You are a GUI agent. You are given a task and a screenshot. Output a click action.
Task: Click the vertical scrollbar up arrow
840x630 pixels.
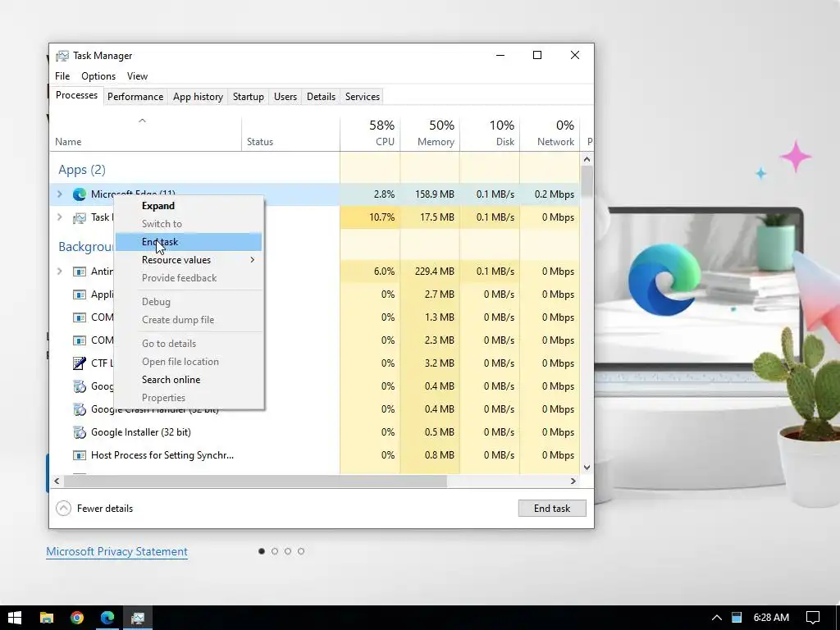(x=587, y=159)
